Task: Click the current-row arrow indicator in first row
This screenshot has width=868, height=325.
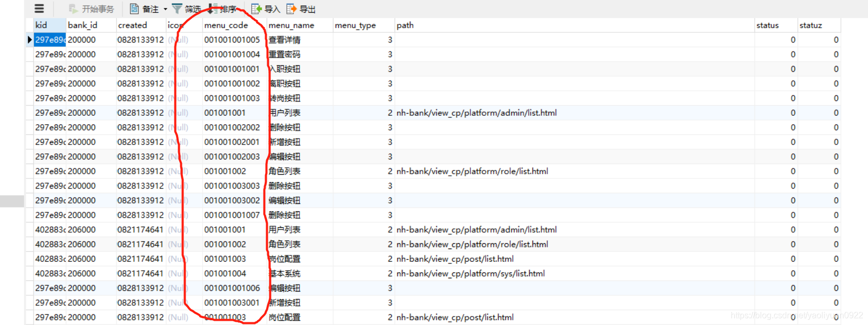Action: (x=30, y=40)
